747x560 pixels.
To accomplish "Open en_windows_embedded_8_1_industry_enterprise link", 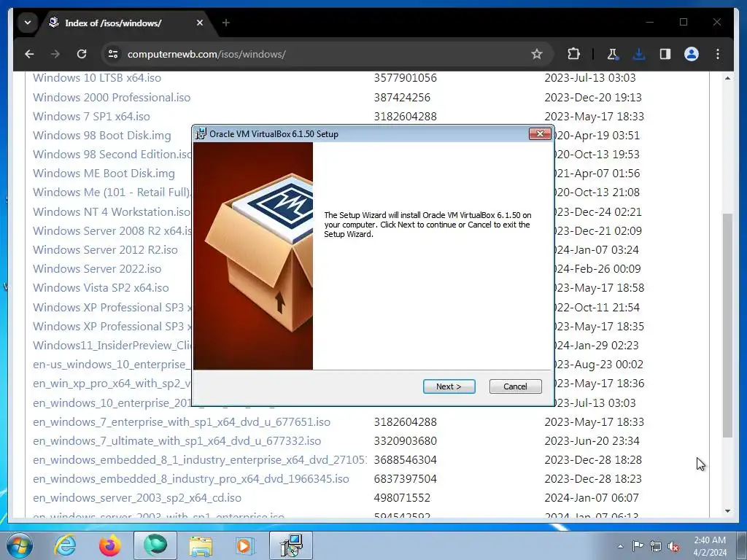I will click(199, 460).
